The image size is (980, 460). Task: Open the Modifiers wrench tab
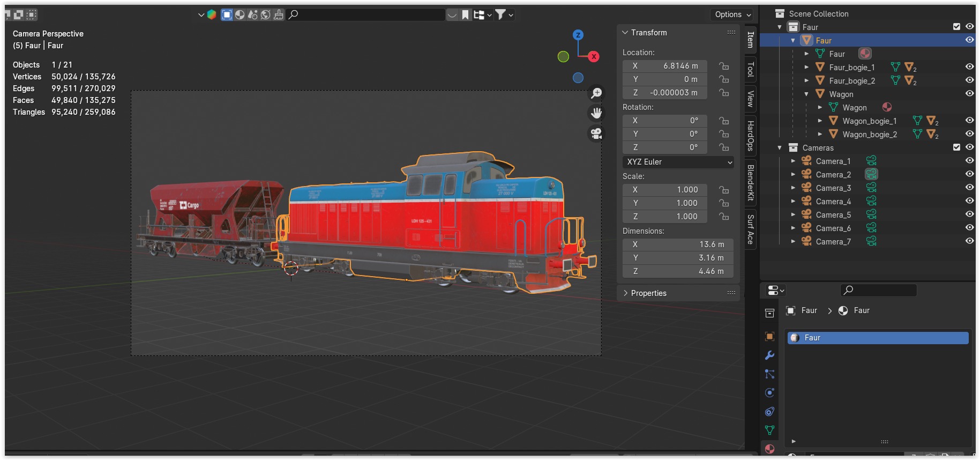(769, 355)
